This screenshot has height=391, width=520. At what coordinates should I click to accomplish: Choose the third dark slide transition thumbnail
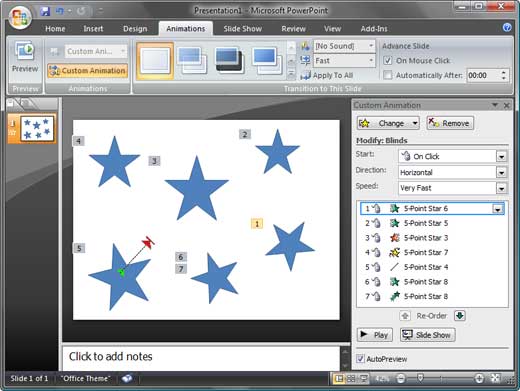point(229,60)
